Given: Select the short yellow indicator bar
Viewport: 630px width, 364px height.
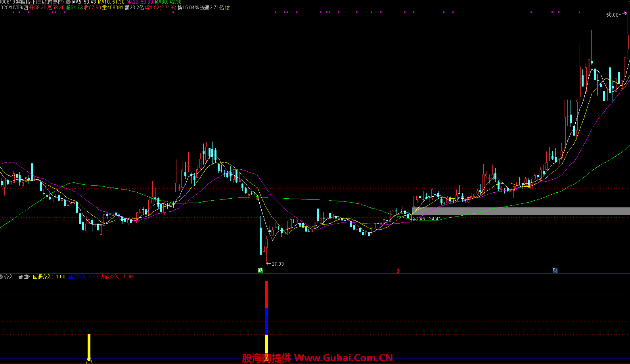Looking at the screenshot, I should click(x=89, y=348).
